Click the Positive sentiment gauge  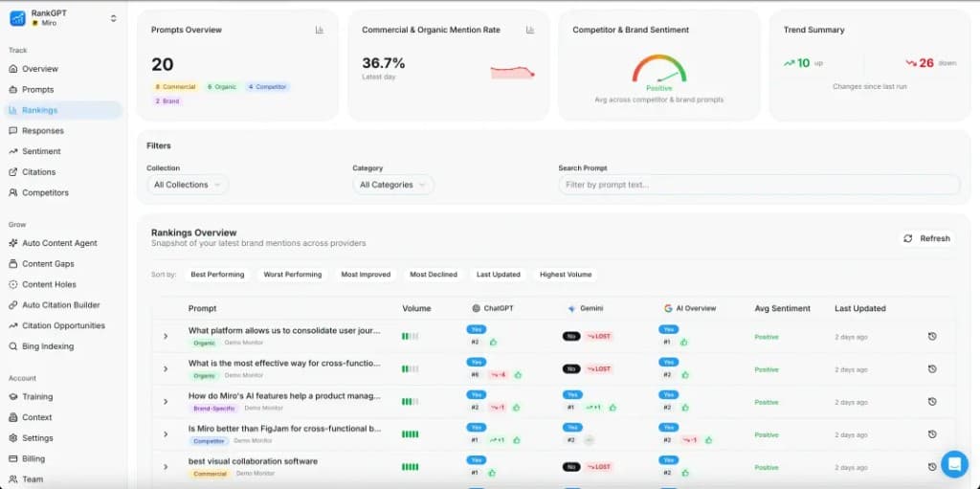coord(658,71)
